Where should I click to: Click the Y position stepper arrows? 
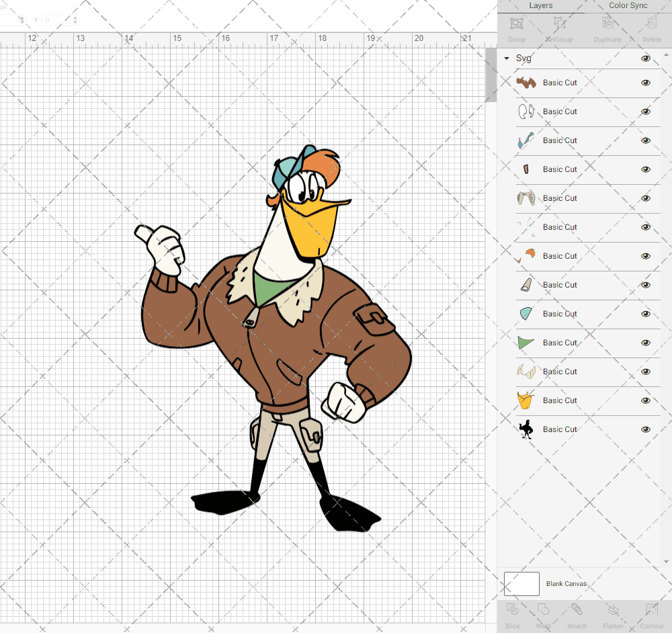pyautogui.click(x=75, y=20)
